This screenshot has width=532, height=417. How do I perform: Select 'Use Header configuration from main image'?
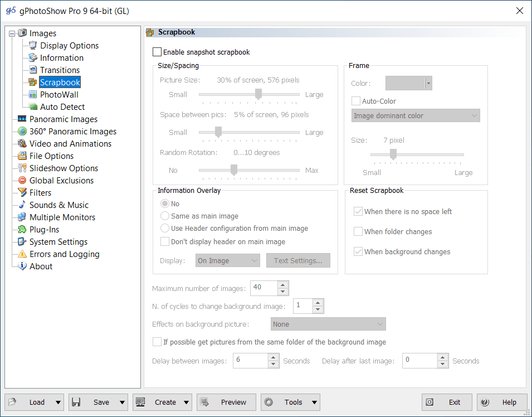[164, 228]
